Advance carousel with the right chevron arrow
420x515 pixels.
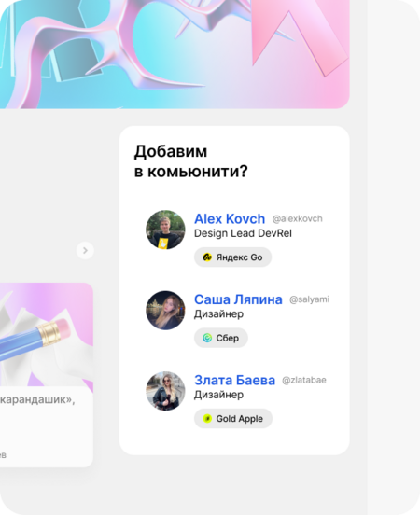(x=85, y=251)
